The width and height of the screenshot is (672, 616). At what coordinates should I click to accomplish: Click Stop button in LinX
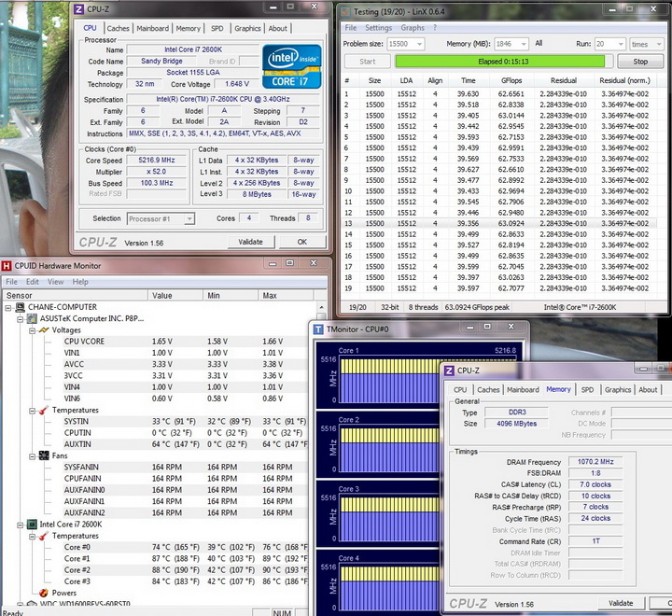(x=640, y=62)
